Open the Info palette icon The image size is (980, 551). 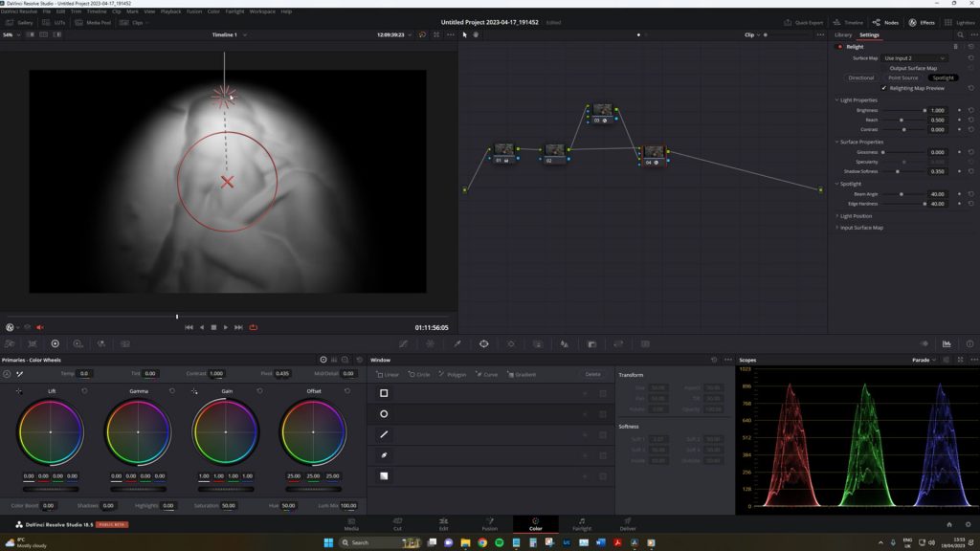(x=969, y=343)
